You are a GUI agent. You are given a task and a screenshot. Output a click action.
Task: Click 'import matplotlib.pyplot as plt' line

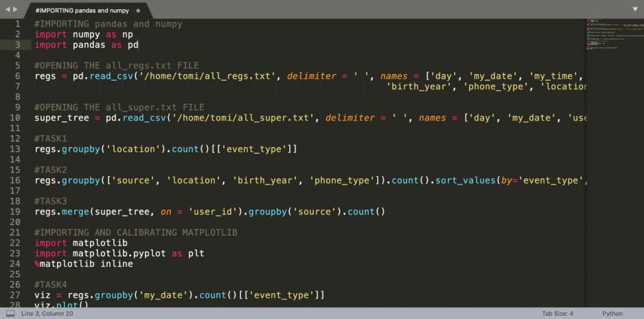[119, 253]
